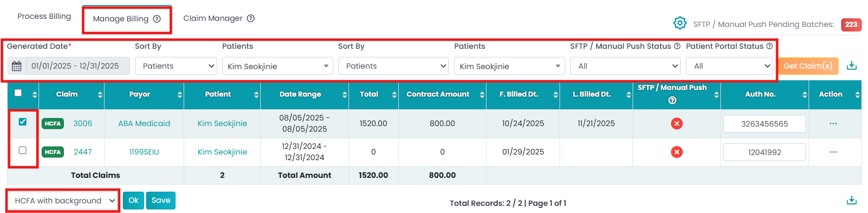
Task: Expand the HCFA with background dropdown
Action: [x=63, y=201]
